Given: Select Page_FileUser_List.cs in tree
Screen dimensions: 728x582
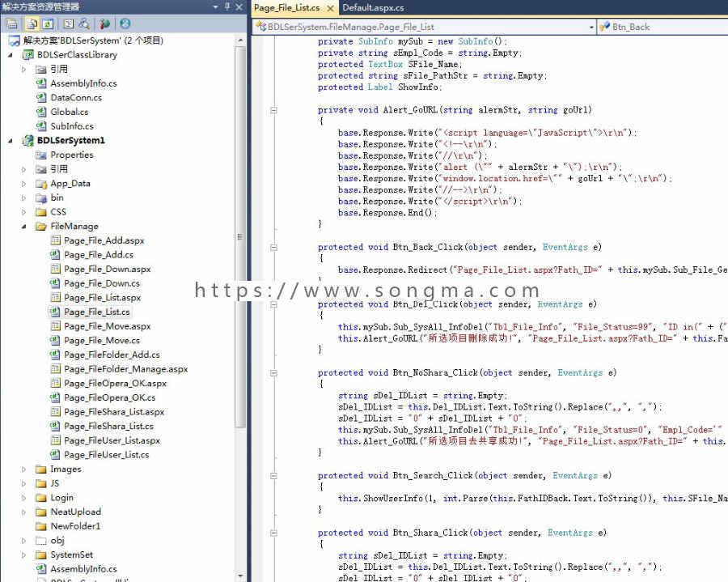Looking at the screenshot, I should tap(106, 455).
